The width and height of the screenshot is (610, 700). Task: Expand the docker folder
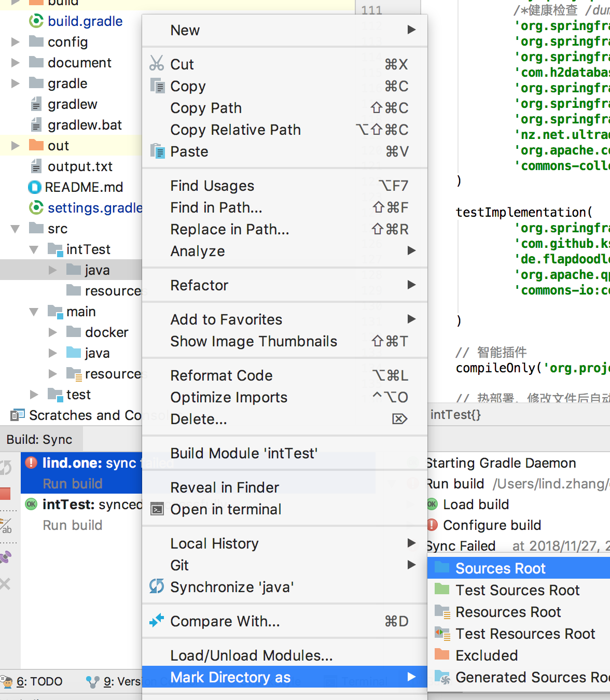(53, 332)
